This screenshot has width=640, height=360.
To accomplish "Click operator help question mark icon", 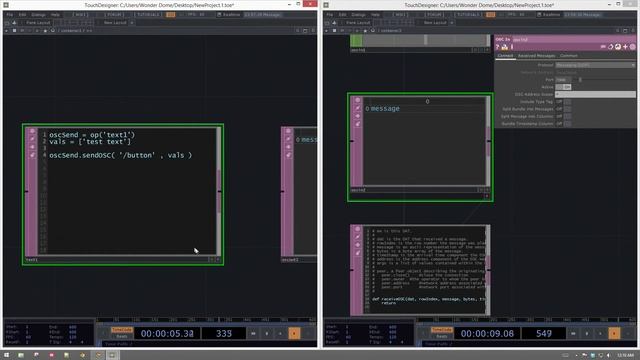I will (x=498, y=47).
